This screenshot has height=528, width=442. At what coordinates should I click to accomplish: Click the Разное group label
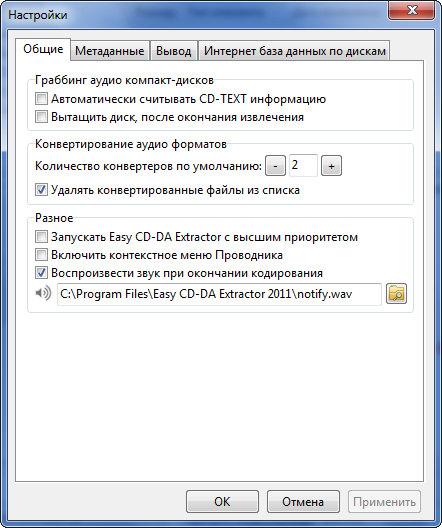54,218
